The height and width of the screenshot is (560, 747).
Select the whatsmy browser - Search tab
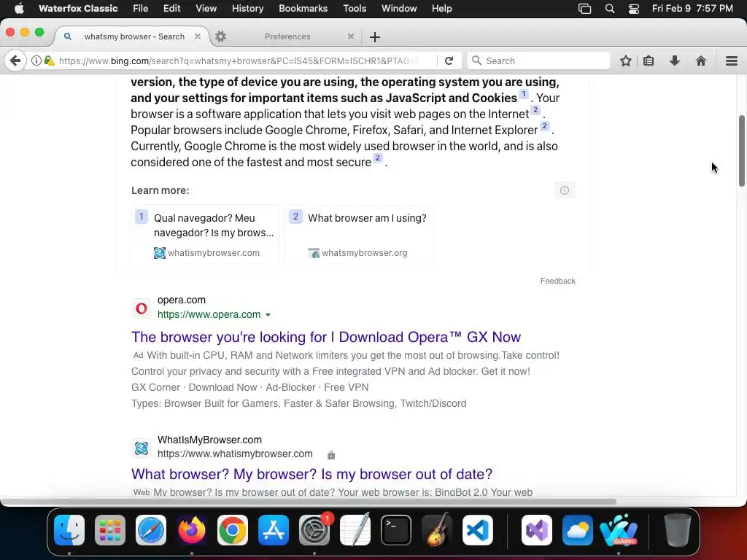(134, 36)
